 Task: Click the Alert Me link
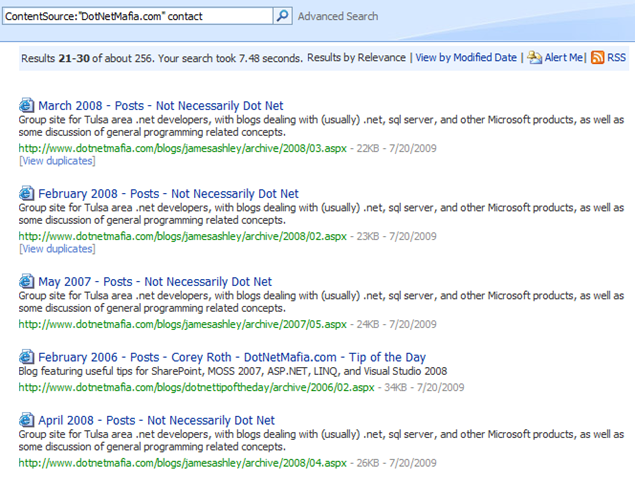(564, 58)
